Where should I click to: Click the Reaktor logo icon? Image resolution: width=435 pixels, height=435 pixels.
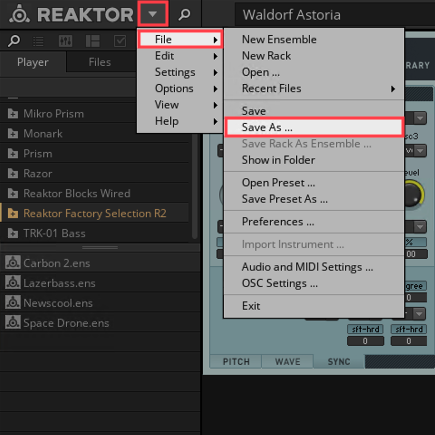click(19, 14)
